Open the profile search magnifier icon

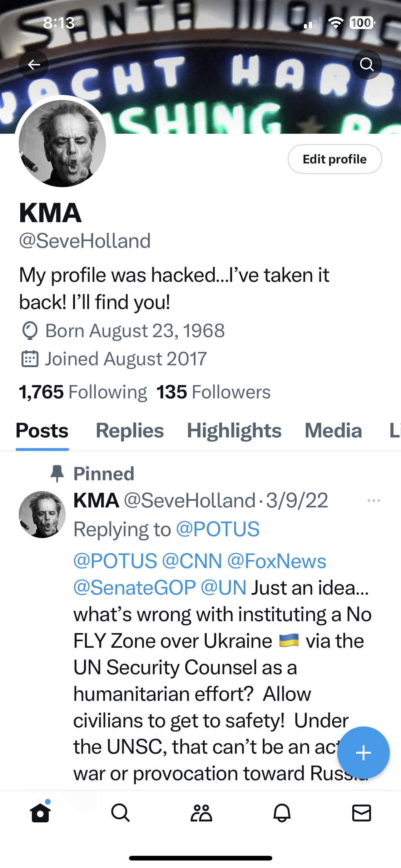pos(367,64)
